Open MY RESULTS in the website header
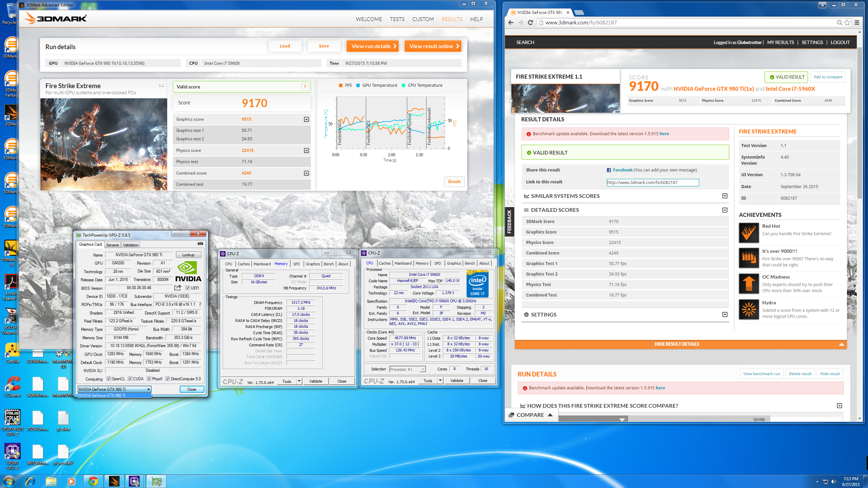Screen dimensions: 868x488 pyautogui.click(x=781, y=42)
